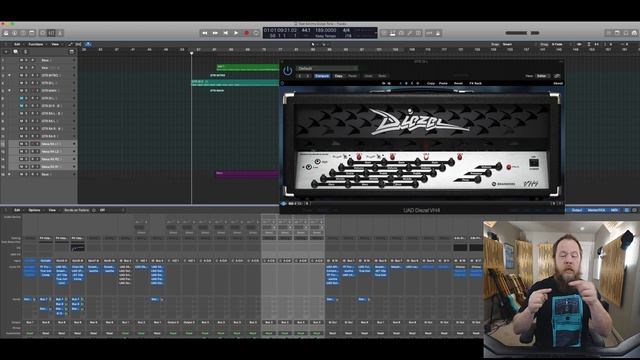Open the View Editor dropdown in plug-in
This screenshot has height=360, width=640.
(543, 76)
